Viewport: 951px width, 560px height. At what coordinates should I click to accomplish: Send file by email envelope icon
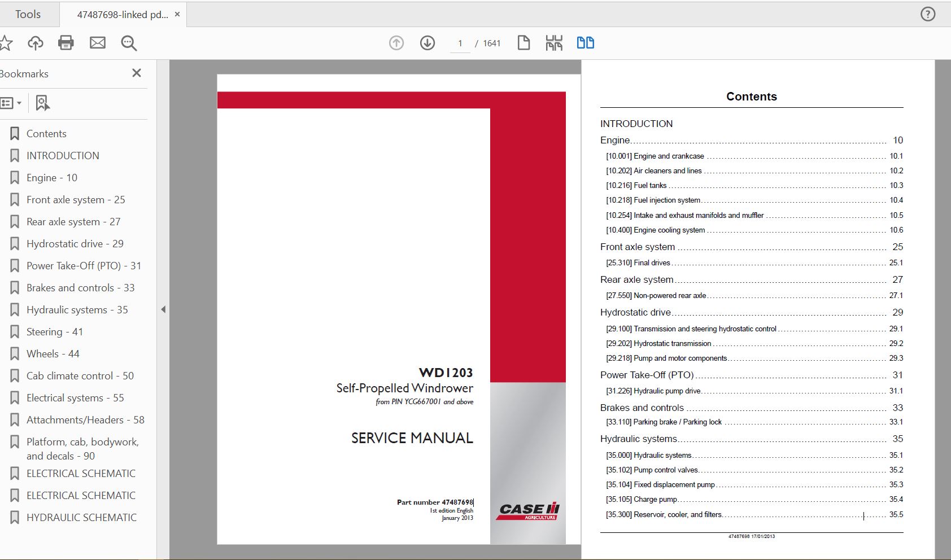coord(98,43)
